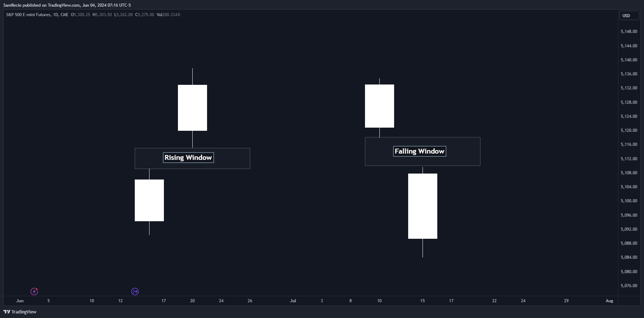Click the purple lightning event icon
The height and width of the screenshot is (318, 644).
point(34,291)
